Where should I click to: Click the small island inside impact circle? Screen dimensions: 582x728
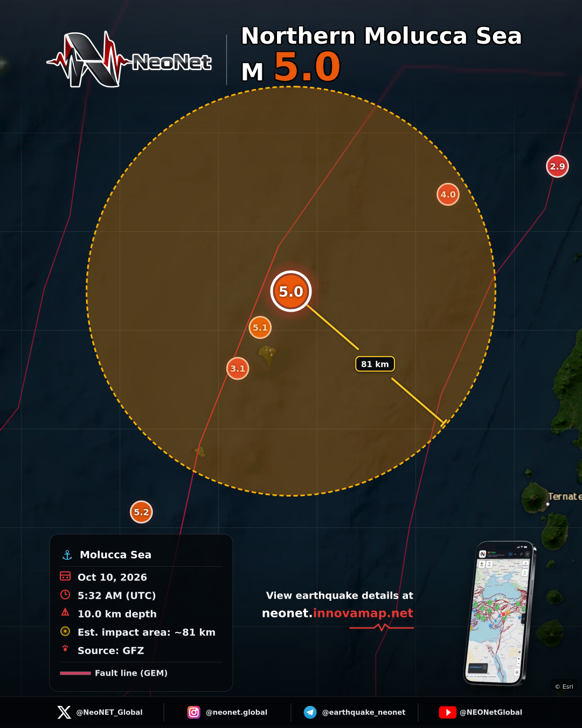(268, 355)
